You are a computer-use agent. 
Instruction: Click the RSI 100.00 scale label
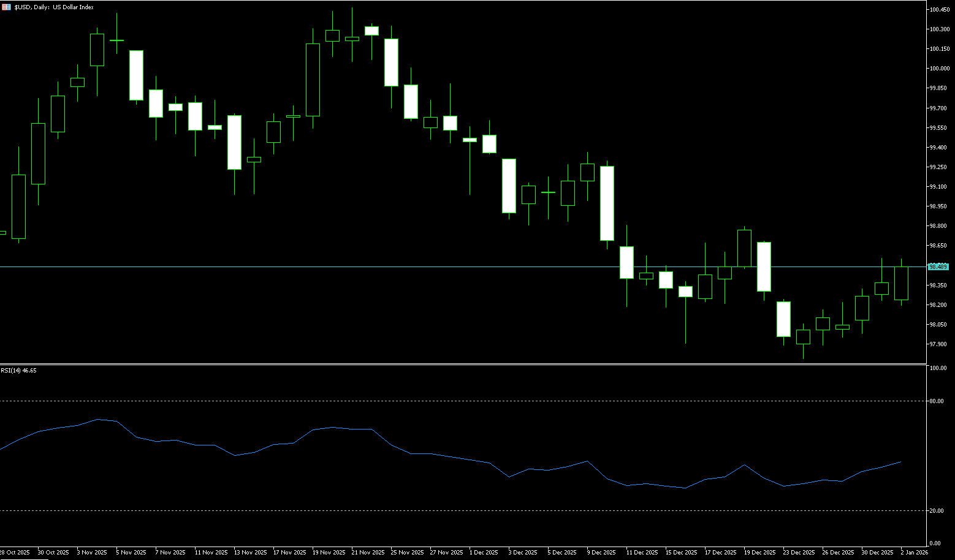(x=938, y=368)
